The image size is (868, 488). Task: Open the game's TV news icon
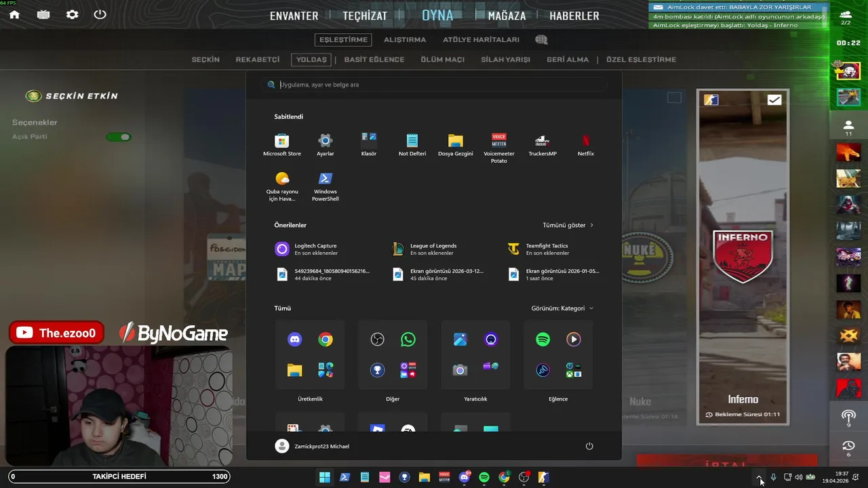click(x=43, y=14)
